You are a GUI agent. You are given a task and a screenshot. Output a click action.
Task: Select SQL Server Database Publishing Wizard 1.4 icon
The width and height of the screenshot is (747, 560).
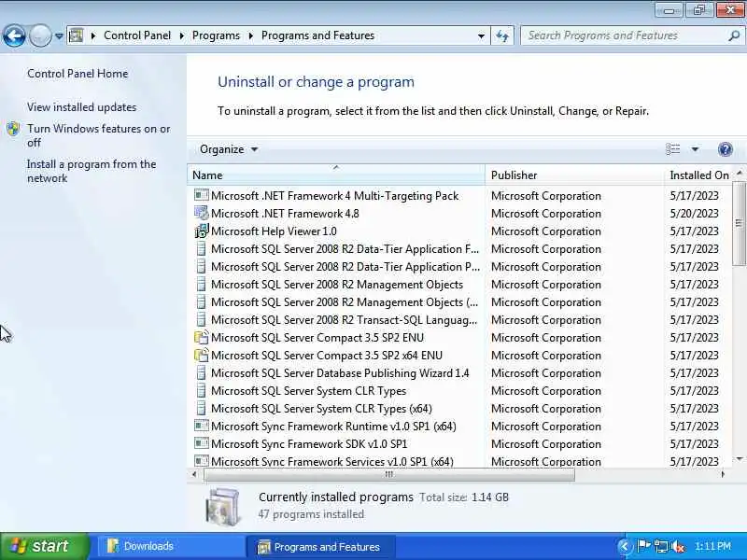click(202, 373)
